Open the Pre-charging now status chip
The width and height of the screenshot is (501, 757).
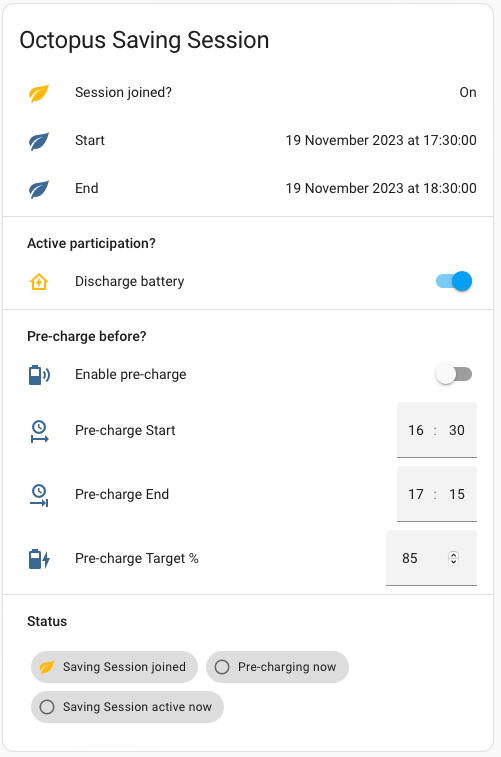tap(278, 667)
